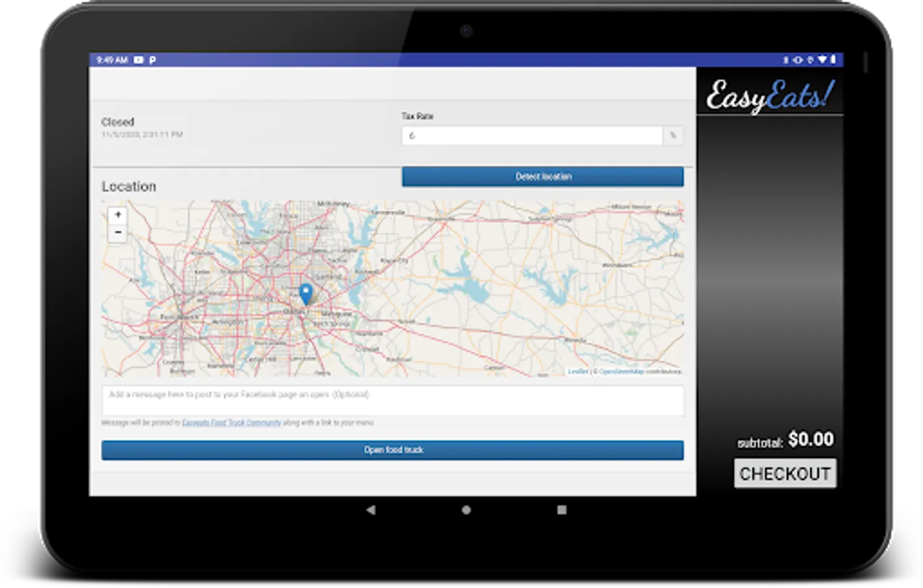
Task: Tap the battery icon in status bar
Action: point(833,59)
